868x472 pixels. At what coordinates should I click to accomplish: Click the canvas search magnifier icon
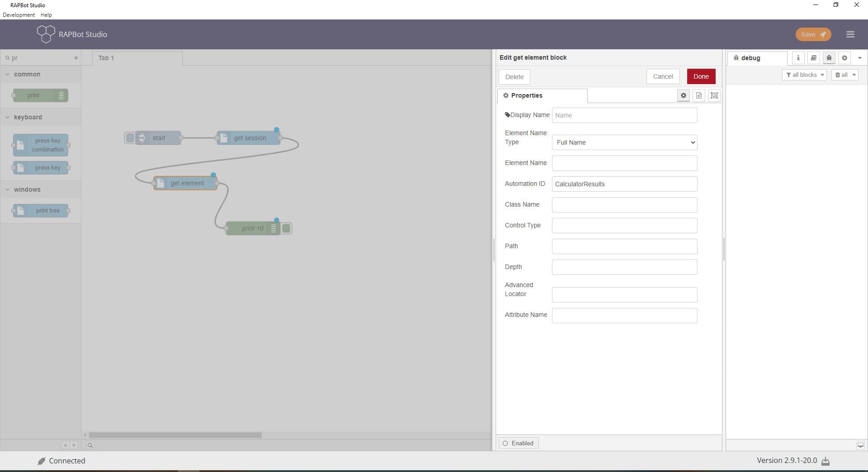90,445
